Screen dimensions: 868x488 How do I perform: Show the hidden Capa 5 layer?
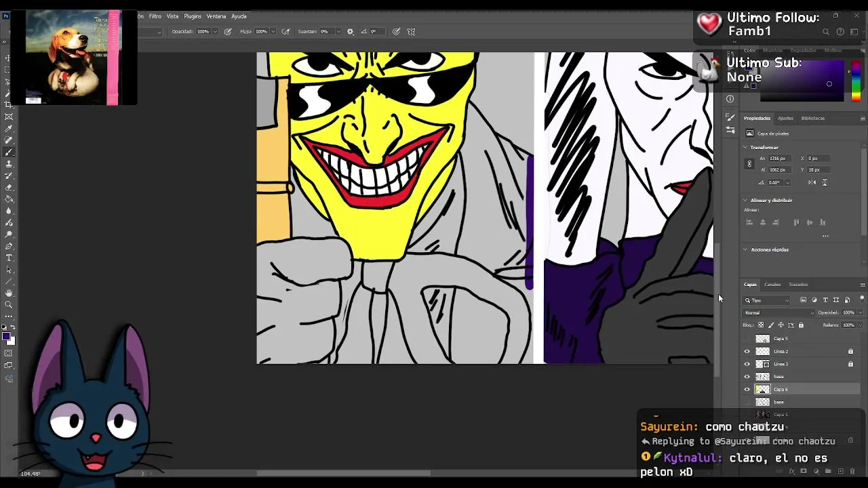tap(747, 338)
